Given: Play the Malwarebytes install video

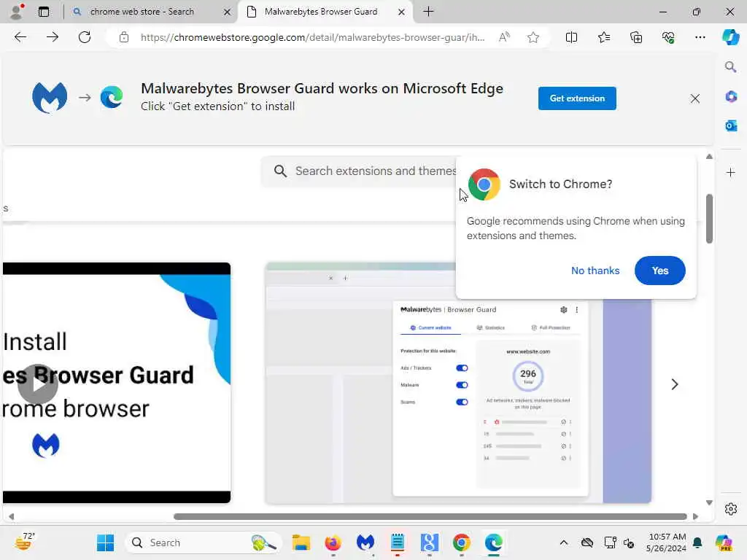Looking at the screenshot, I should click(x=38, y=384).
